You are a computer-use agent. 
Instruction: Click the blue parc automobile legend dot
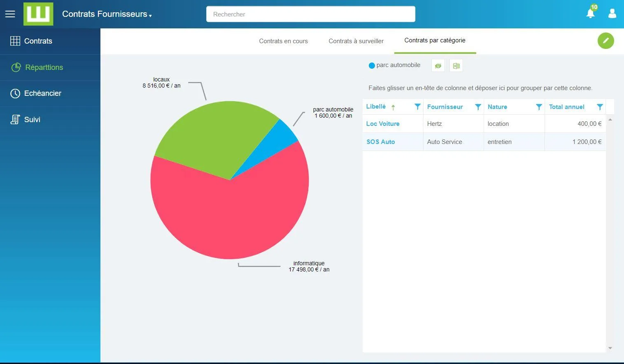372,65
